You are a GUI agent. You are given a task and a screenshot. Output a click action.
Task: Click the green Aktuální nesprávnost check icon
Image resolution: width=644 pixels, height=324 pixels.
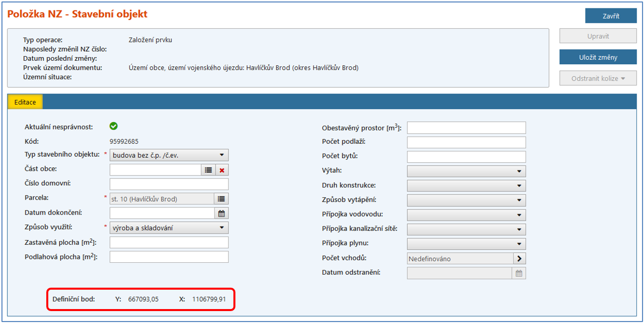(x=113, y=126)
